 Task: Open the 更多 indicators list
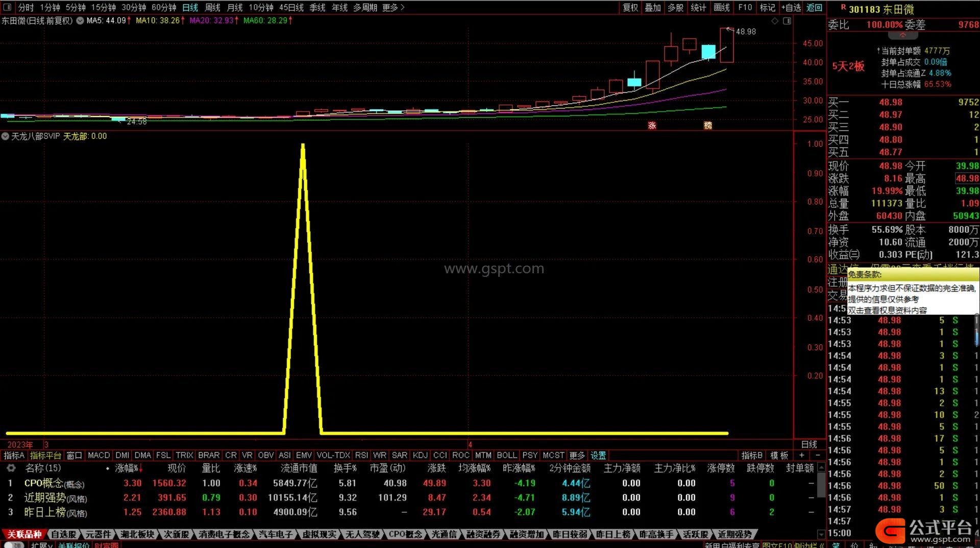(x=577, y=455)
